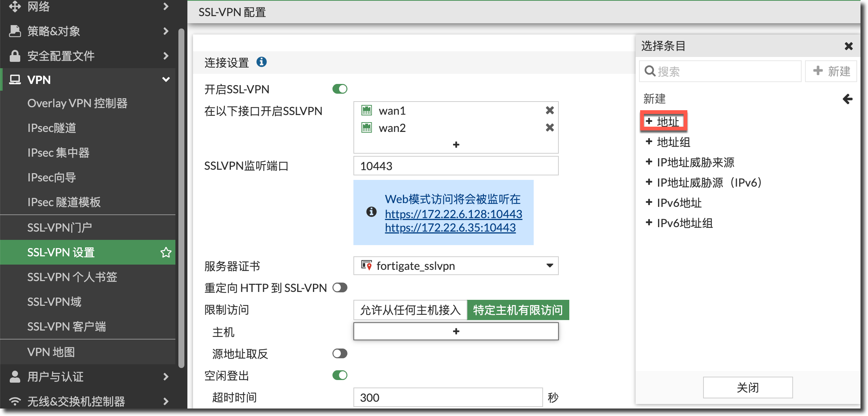Viewport: 868px width, 416px height.
Task: Open the https://172.22.6.128:10443 link
Action: pyautogui.click(x=453, y=214)
